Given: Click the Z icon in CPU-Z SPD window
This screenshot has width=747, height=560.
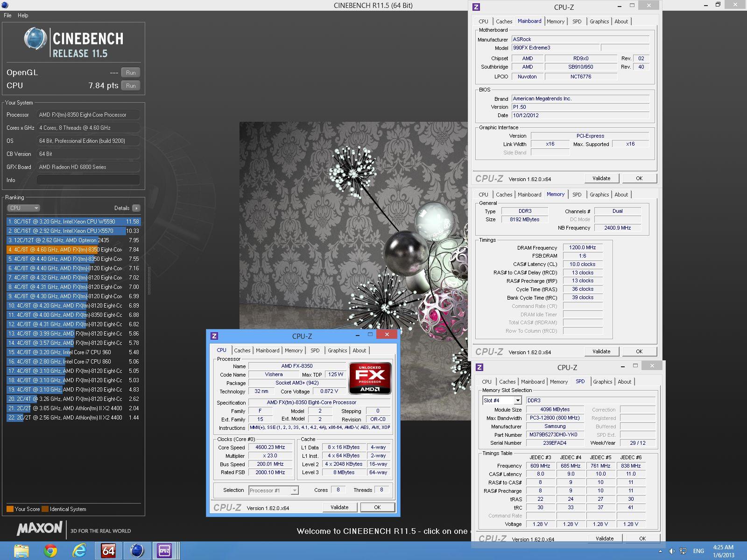Looking at the screenshot, I should [x=479, y=367].
